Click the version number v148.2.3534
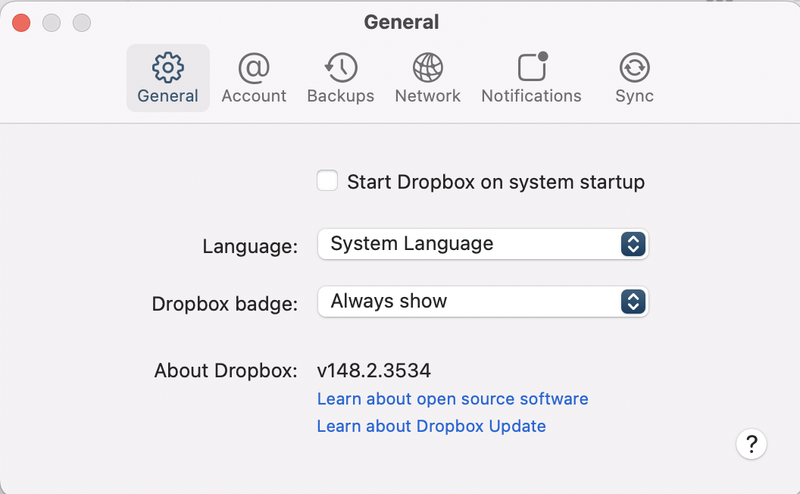This screenshot has width=800, height=494. 373,370
